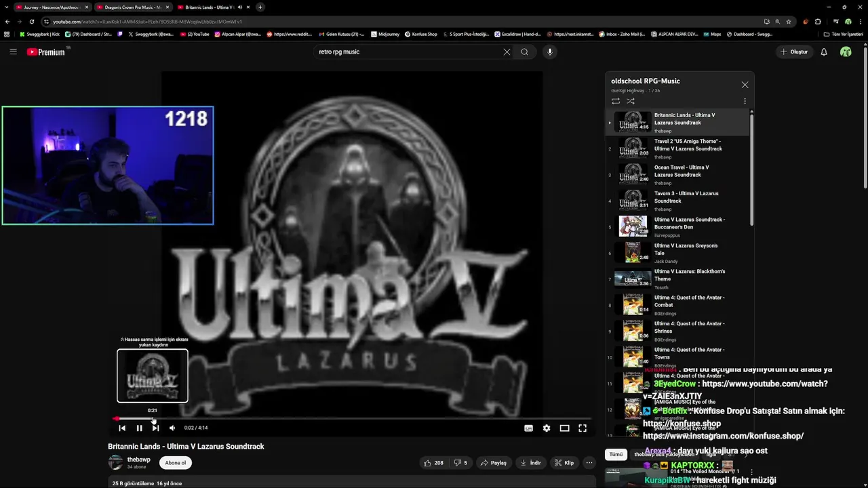Start voice search with the microphone
Screen dimensions: 868x488
click(550, 52)
